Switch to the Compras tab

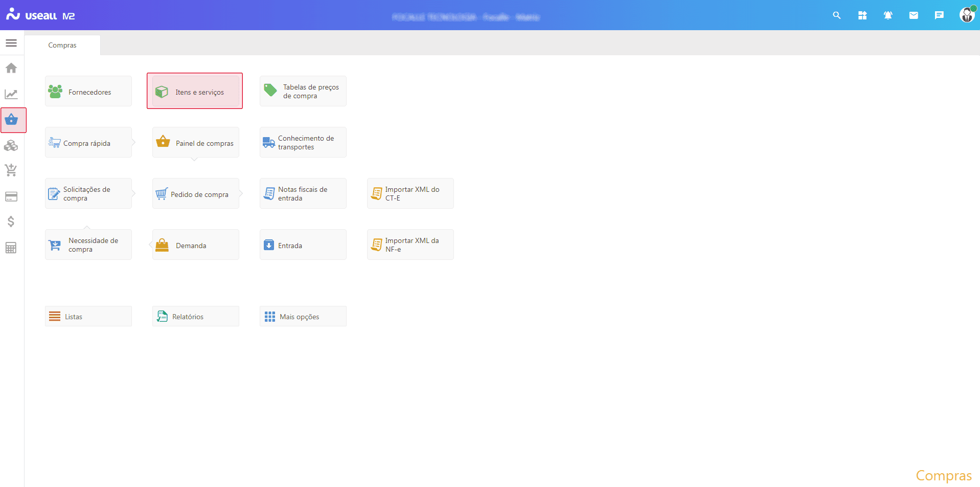pyautogui.click(x=62, y=45)
